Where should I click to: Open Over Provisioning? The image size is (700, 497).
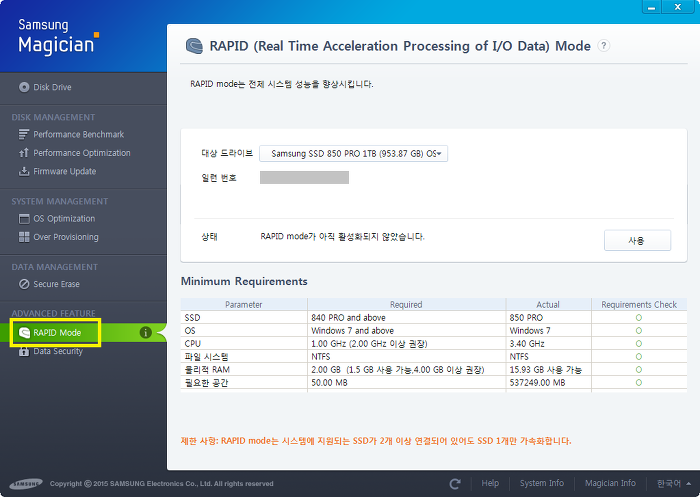66,237
